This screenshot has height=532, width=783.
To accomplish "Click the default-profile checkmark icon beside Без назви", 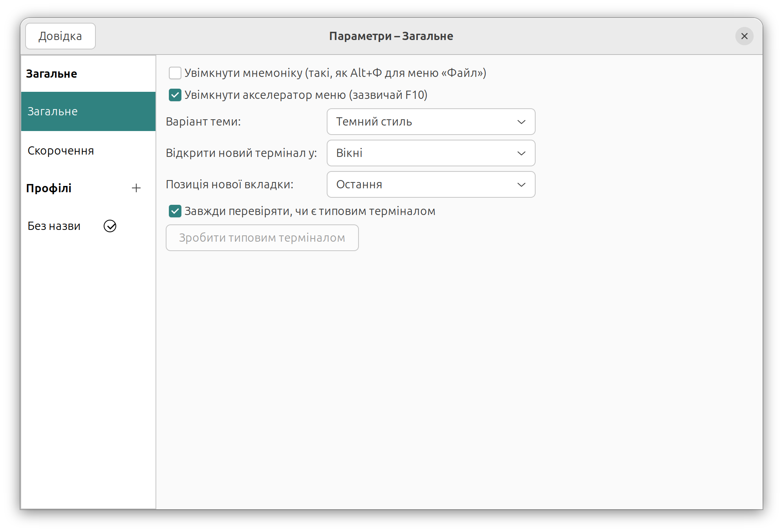I will 110,226.
